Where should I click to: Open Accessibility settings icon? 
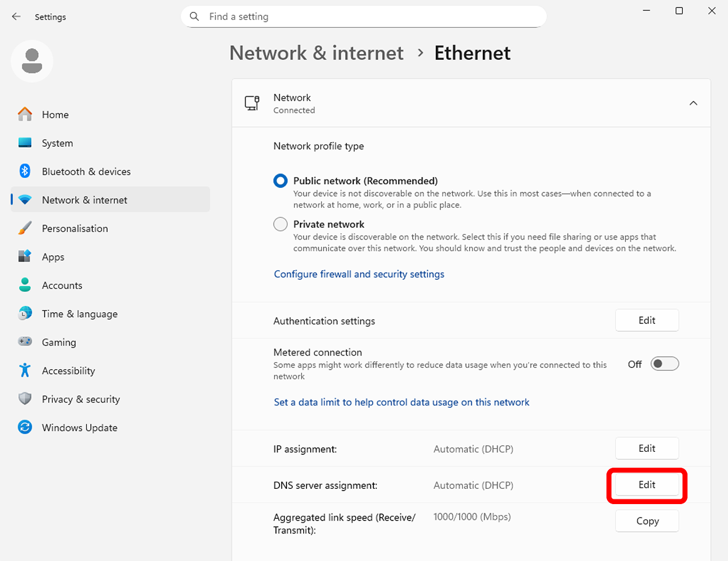[x=25, y=370]
